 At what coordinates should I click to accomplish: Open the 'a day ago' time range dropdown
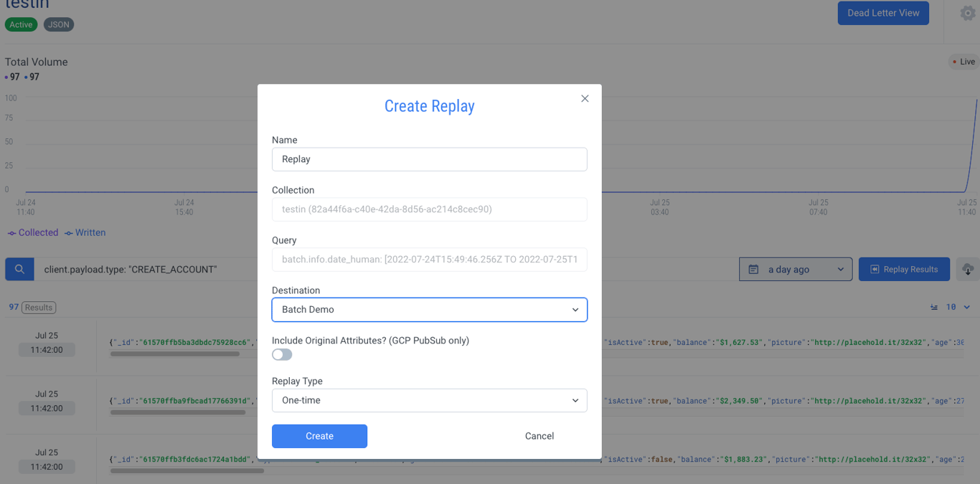[x=796, y=270]
